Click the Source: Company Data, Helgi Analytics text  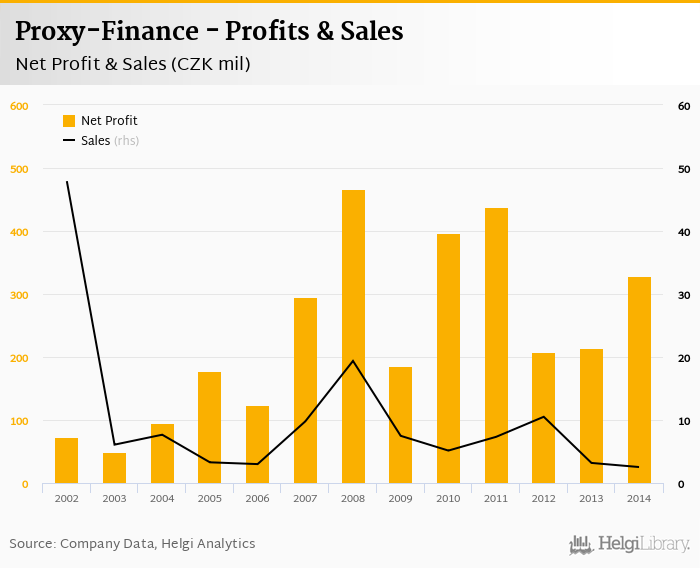tap(132, 544)
